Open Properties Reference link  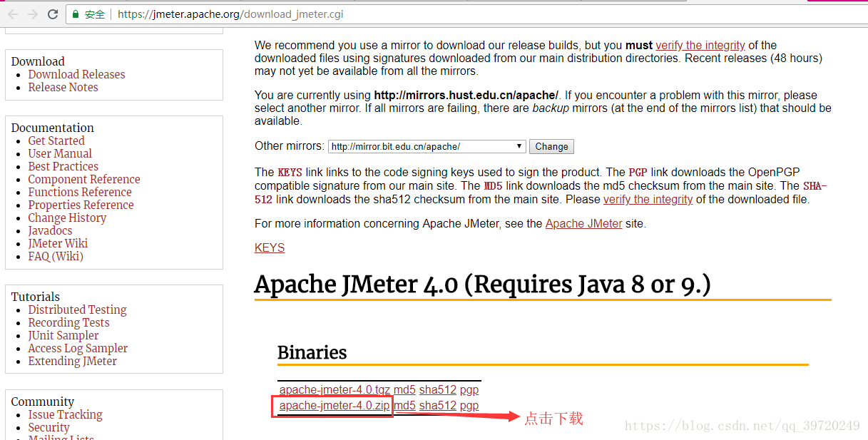coord(81,205)
